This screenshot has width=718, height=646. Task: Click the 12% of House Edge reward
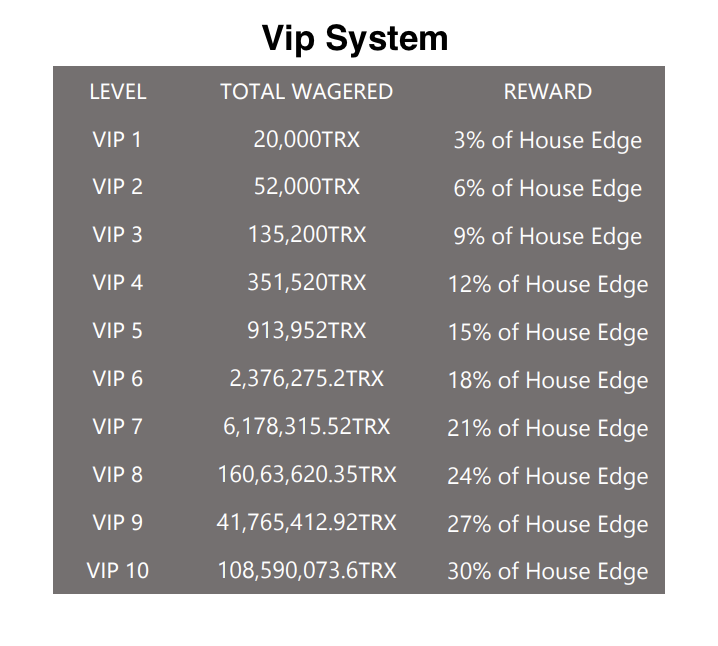[x=548, y=285]
